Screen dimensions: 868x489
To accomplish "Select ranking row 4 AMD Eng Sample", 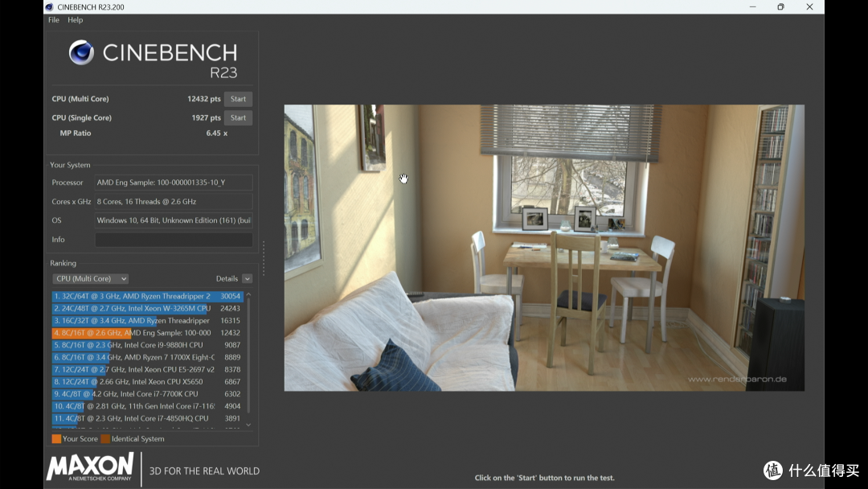I will (x=147, y=333).
